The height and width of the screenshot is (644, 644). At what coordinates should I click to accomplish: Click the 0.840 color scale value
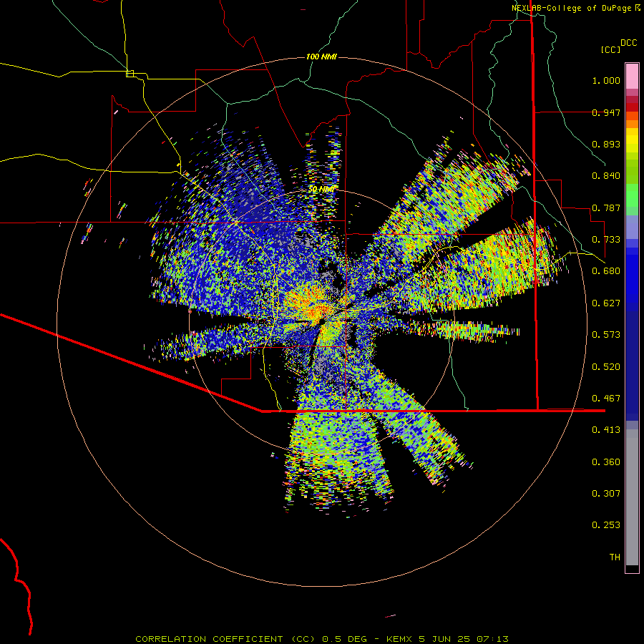click(606, 176)
